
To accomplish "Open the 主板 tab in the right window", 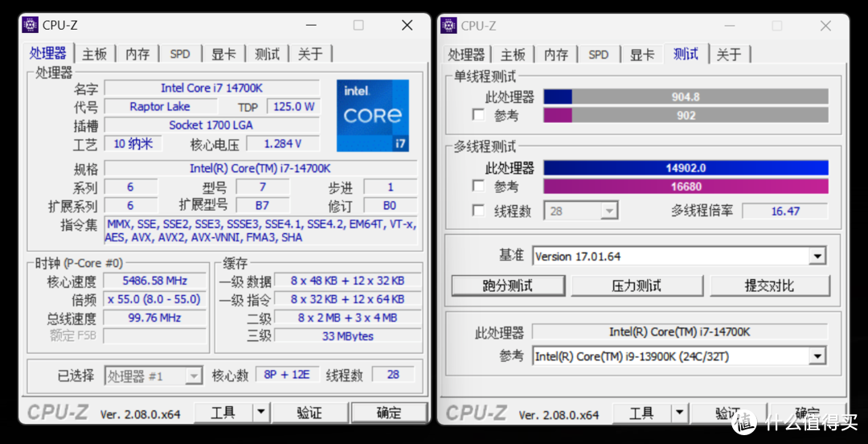I will click(513, 55).
